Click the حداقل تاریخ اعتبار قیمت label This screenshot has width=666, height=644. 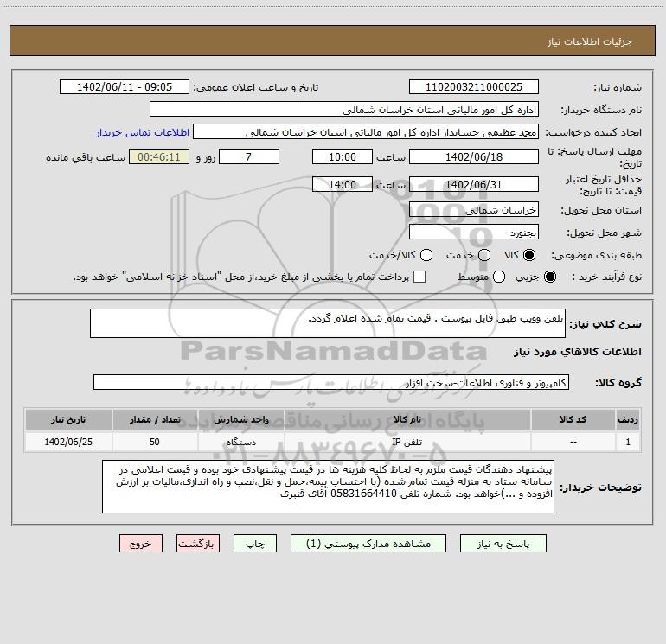coord(604,185)
